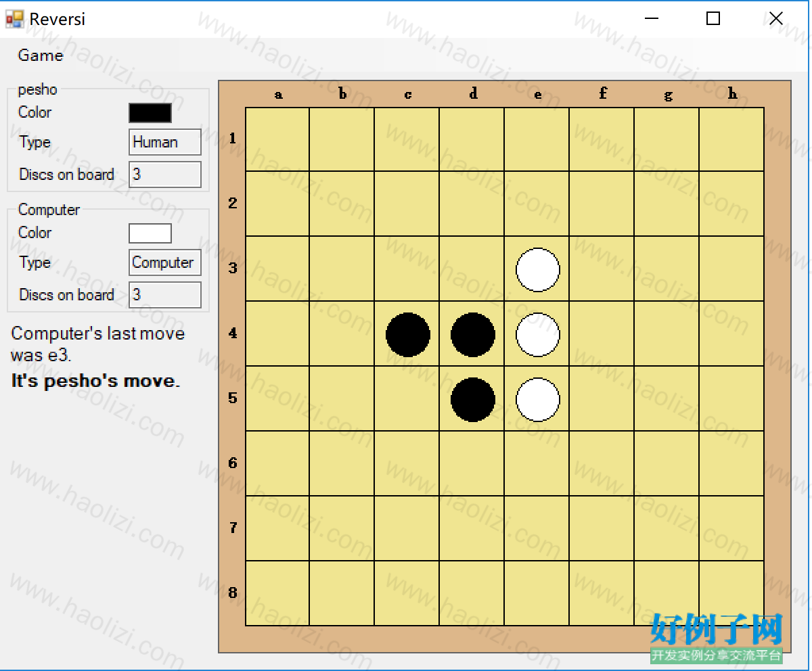Open the Game menu
812x671 pixels.
point(41,55)
